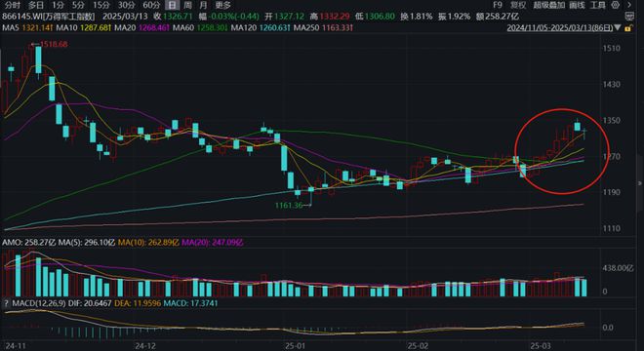This screenshot has width=644, height=351.
Task: Open the 更多 periods menu
Action: pos(223,5)
